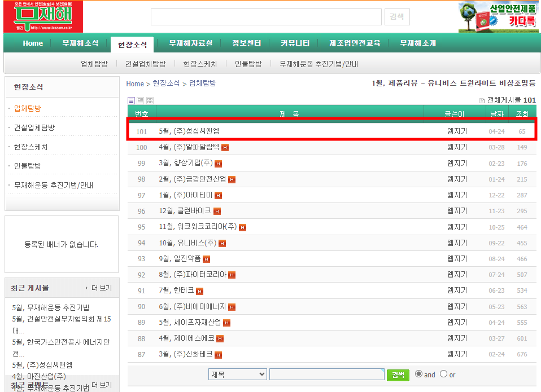Click sidebar link 무재해운동 추진기법/안내

pyautogui.click(x=54, y=186)
